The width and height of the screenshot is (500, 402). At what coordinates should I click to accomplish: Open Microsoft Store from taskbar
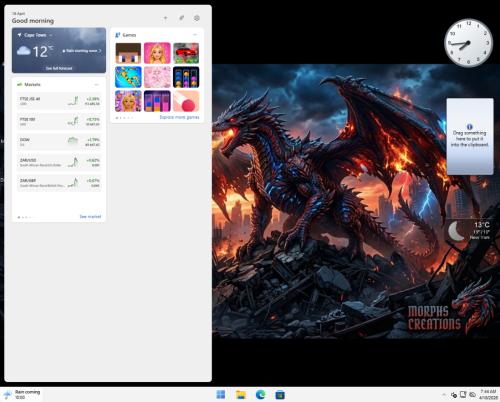pyautogui.click(x=280, y=395)
